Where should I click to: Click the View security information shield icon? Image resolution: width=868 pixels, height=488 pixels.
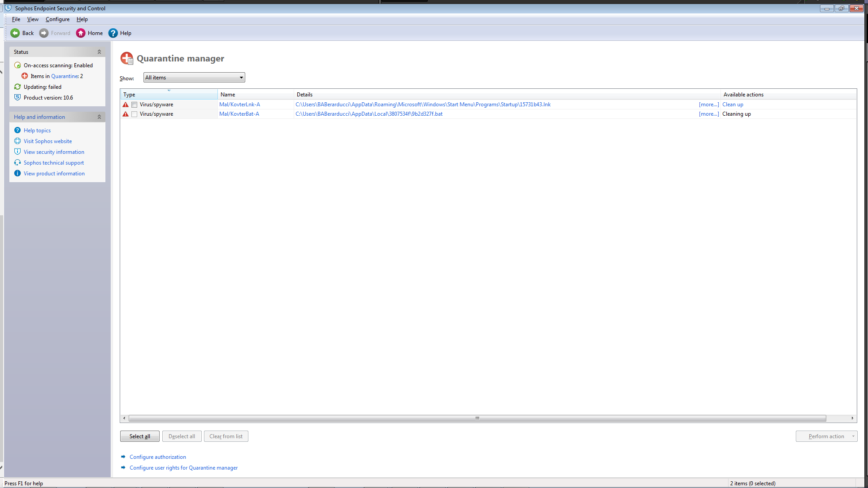(x=17, y=152)
